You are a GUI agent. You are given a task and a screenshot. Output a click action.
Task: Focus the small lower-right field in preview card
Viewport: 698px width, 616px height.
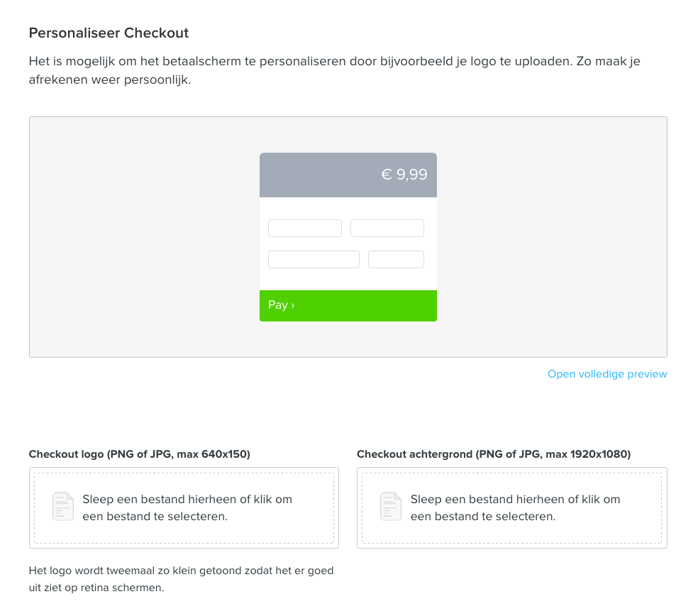pos(396,259)
